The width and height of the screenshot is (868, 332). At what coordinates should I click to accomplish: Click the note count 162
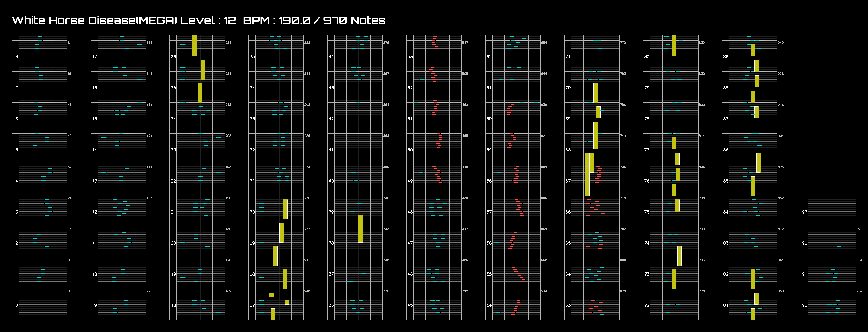(228, 291)
